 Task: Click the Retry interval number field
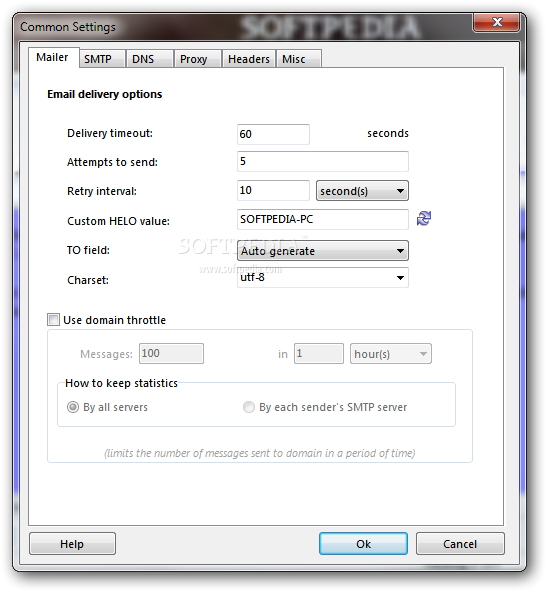tap(273, 190)
